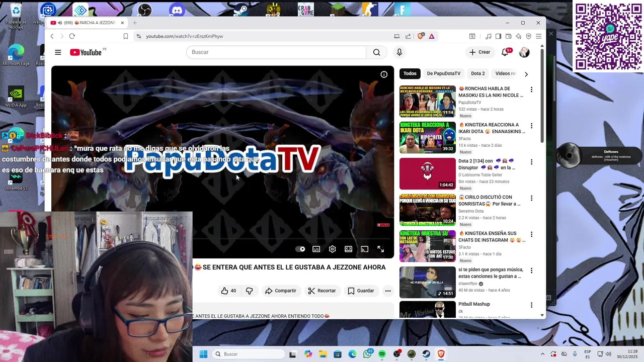Open options for KINGTEKA REACCIONA video
The image size is (644, 362).
(531, 126)
